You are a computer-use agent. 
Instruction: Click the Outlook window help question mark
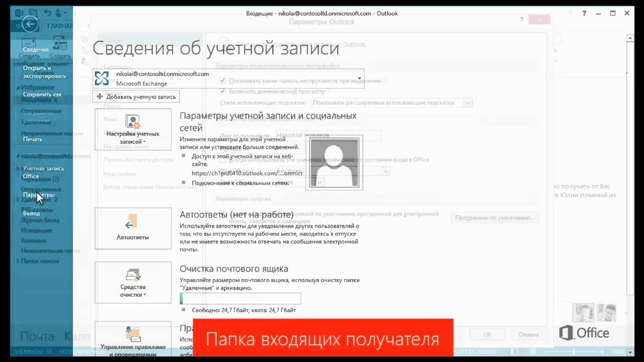[585, 13]
